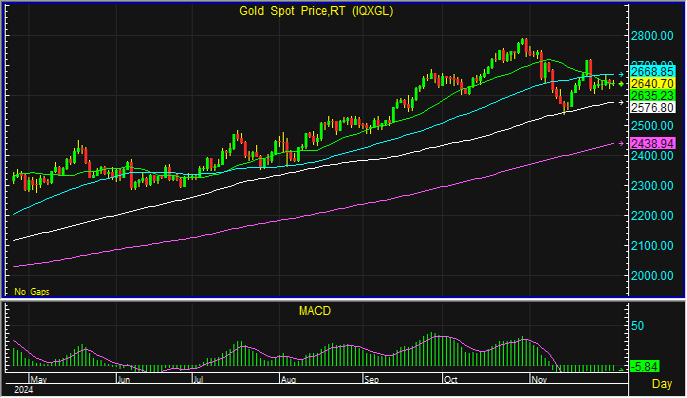Viewport: 687px width, 398px height.
Task: Click the green -5.84 MACD value label
Action: 644,366
